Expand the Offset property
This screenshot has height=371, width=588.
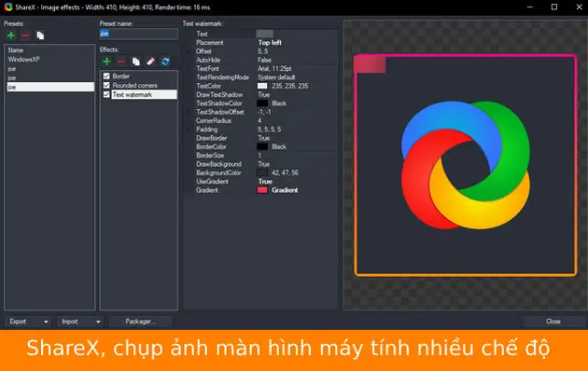189,51
